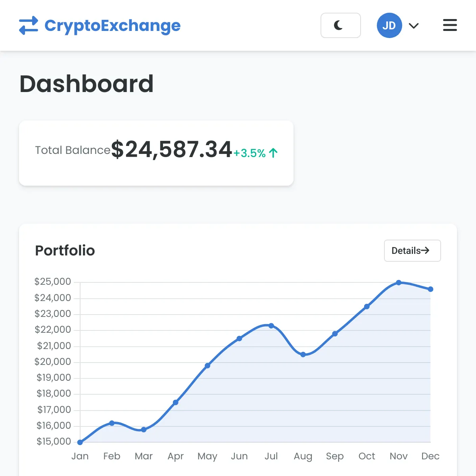
Task: Select the CryptoExchange brand name link
Action: point(112,26)
